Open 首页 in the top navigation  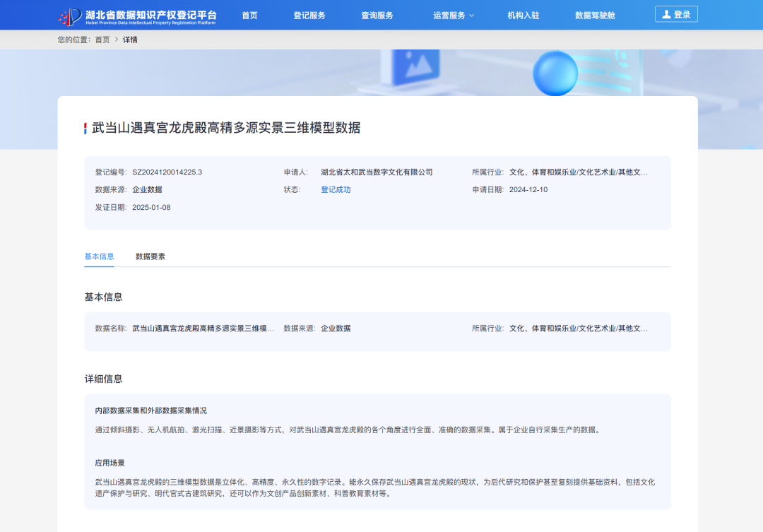tap(249, 14)
